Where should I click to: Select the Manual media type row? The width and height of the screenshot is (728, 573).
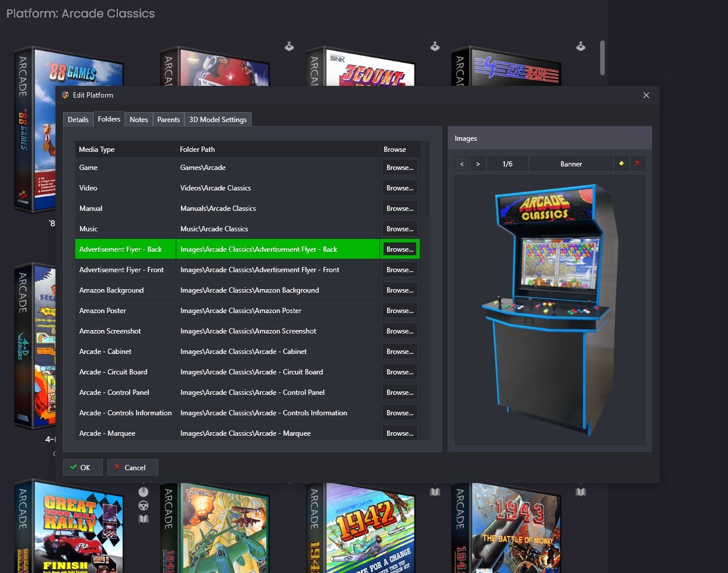click(248, 209)
